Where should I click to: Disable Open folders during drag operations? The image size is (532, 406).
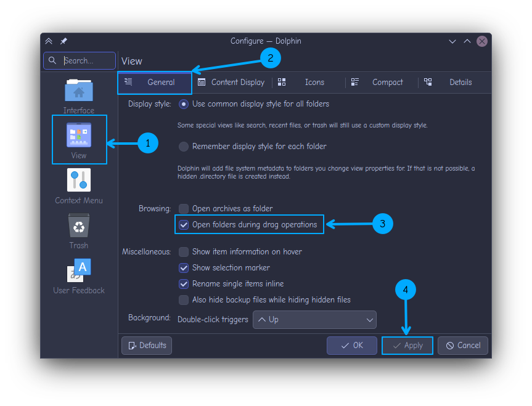184,225
